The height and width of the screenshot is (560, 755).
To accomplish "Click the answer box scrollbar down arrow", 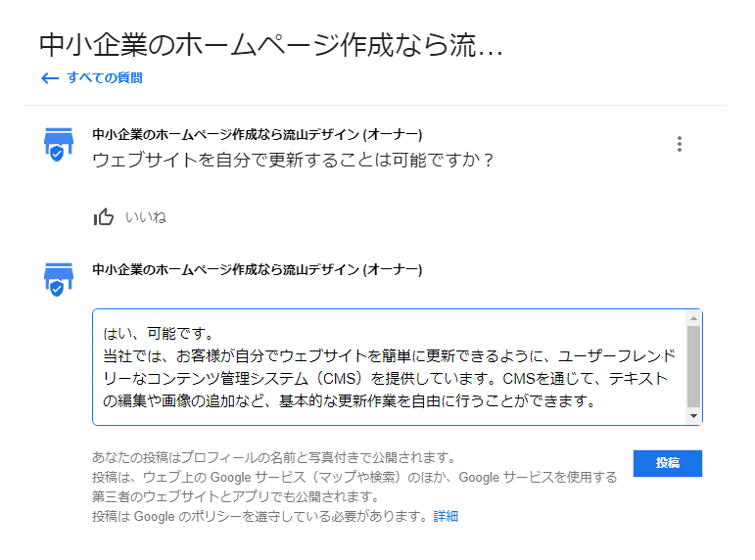I will (693, 416).
